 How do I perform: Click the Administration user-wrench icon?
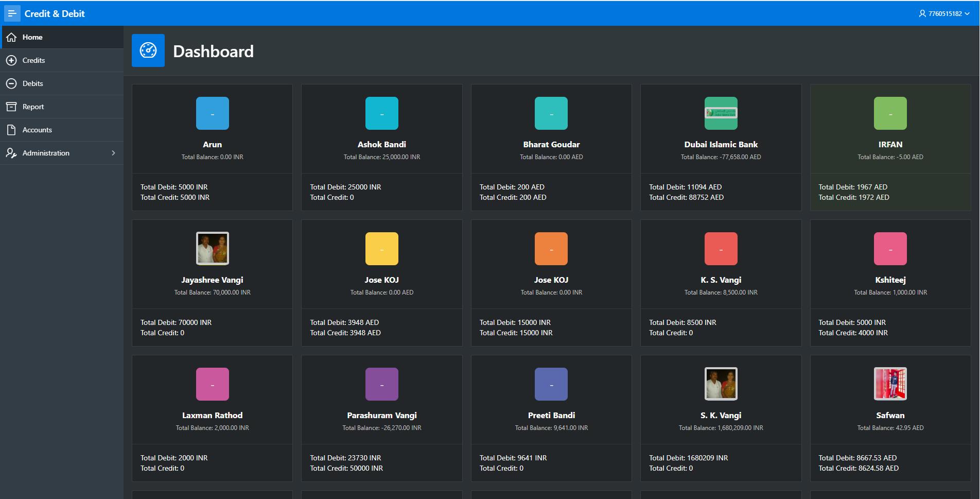tap(11, 153)
